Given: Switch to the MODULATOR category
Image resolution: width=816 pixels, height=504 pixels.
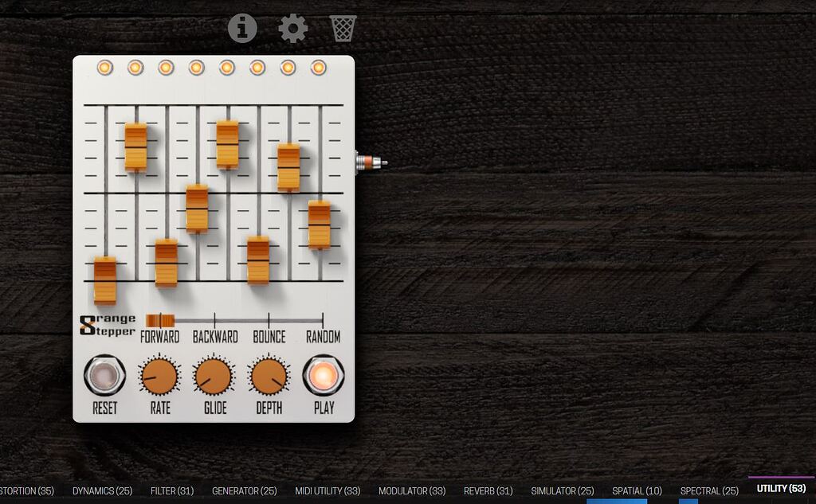Looking at the screenshot, I should (412, 491).
